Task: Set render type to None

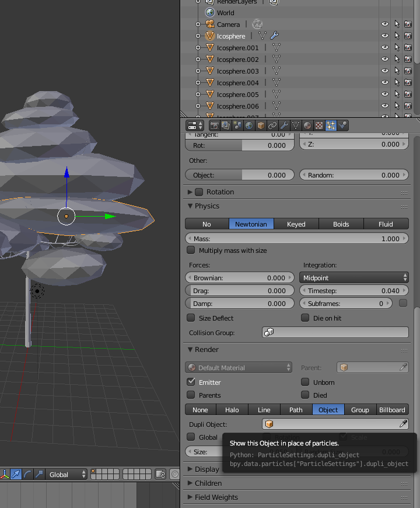Action: 200,409
